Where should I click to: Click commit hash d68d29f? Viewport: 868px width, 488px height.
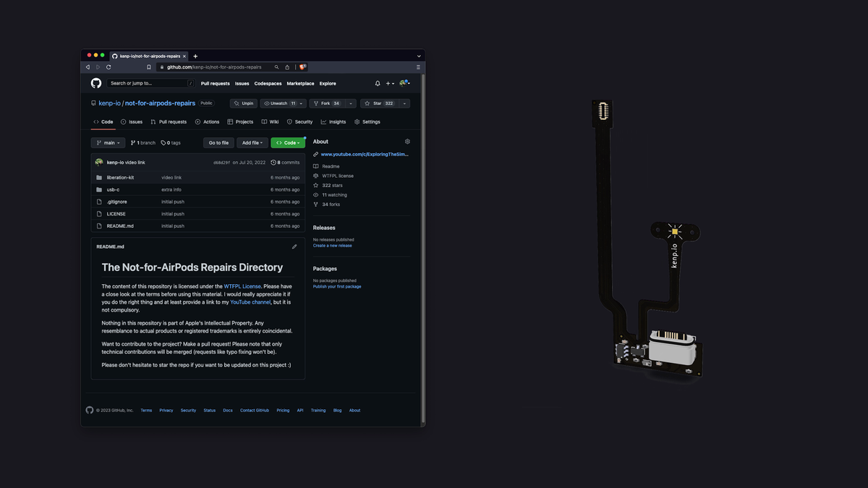point(221,163)
